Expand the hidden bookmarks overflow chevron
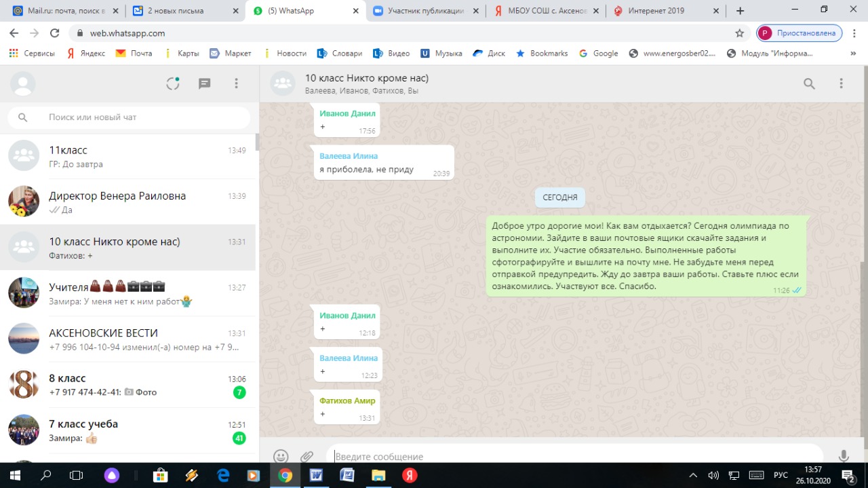Screen dimensions: 868x488 pyautogui.click(x=852, y=54)
